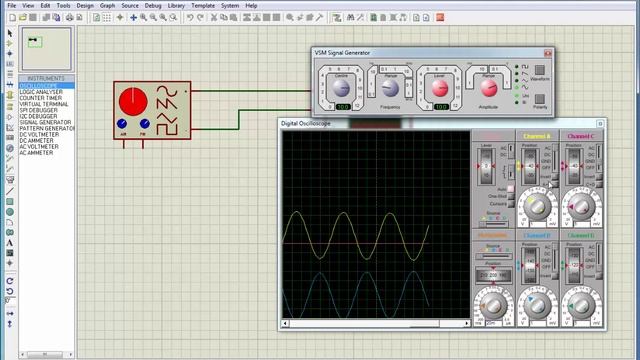Screen dimensions: 640x360
Task: Select PATTERN GENERATOR in instruments list
Action: pos(47,128)
